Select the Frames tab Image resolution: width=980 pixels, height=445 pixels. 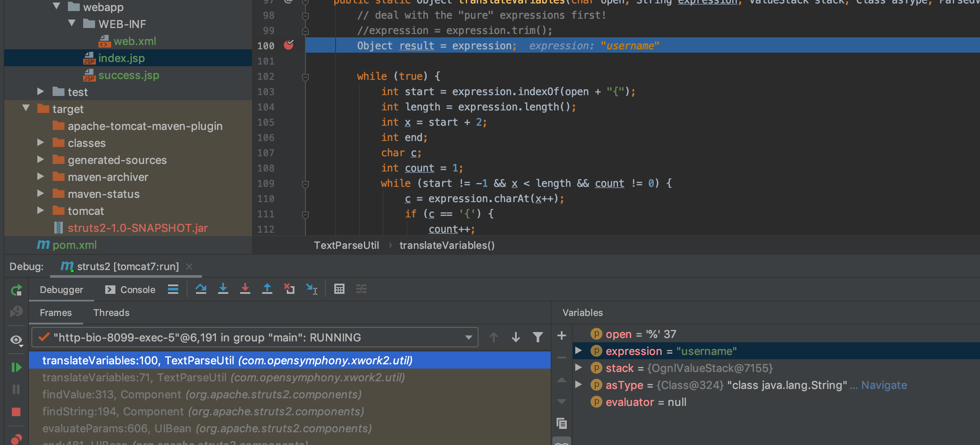(x=56, y=313)
